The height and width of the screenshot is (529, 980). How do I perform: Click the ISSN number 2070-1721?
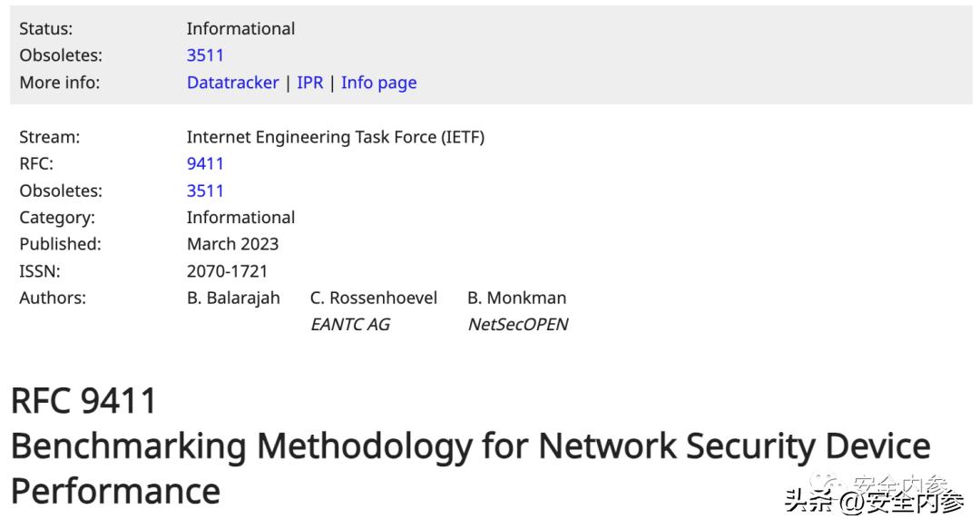pos(227,270)
